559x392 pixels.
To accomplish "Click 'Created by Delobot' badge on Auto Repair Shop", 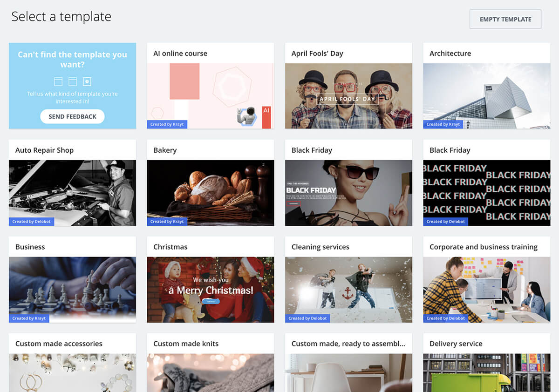I will coord(32,222).
